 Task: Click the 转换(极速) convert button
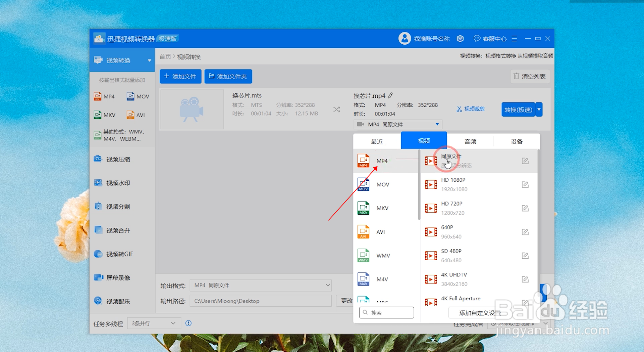(518, 109)
